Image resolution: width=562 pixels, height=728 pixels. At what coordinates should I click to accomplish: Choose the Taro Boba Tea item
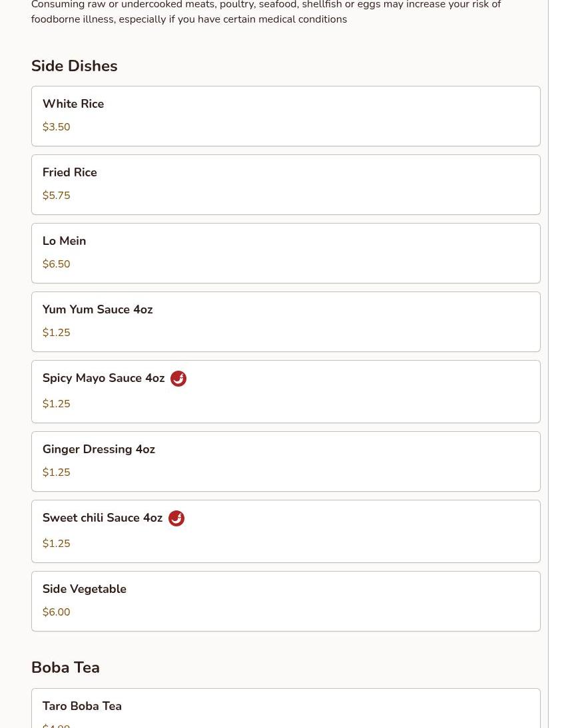(x=286, y=709)
